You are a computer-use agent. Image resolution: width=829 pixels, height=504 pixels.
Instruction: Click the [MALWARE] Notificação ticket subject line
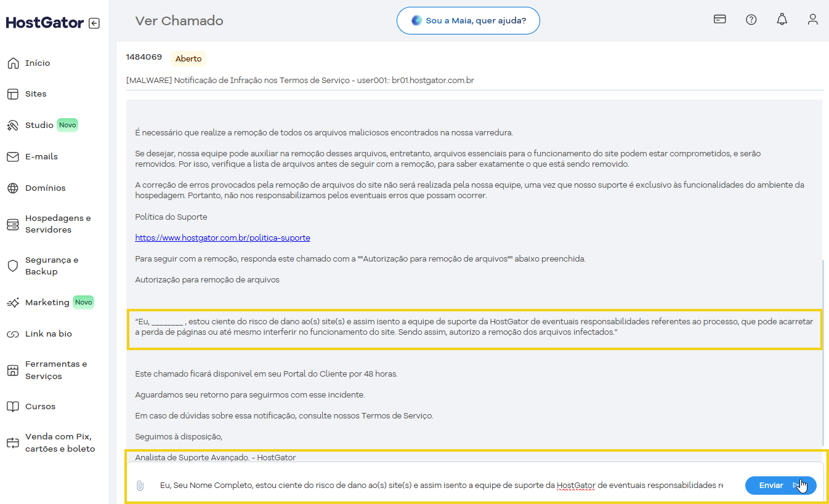point(300,81)
